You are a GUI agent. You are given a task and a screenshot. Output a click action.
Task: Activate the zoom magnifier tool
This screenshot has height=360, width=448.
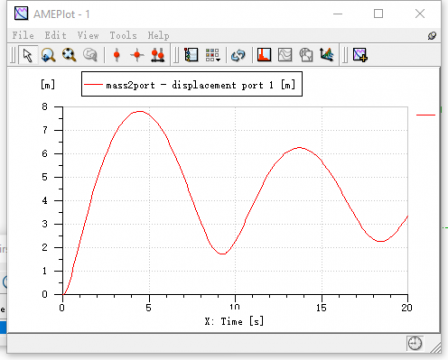(48, 55)
